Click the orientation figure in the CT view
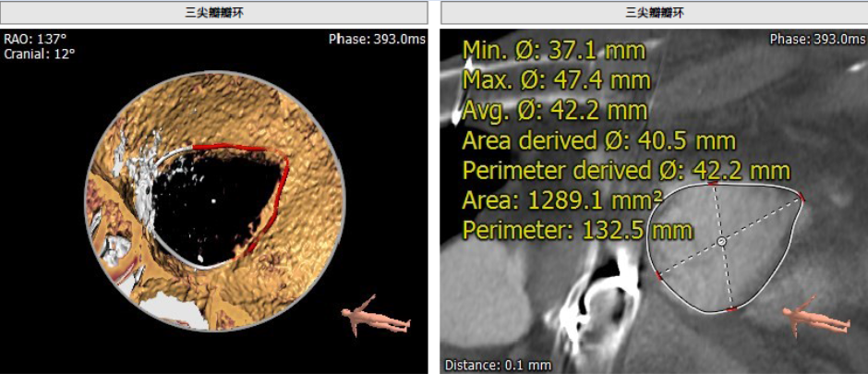 815,315
